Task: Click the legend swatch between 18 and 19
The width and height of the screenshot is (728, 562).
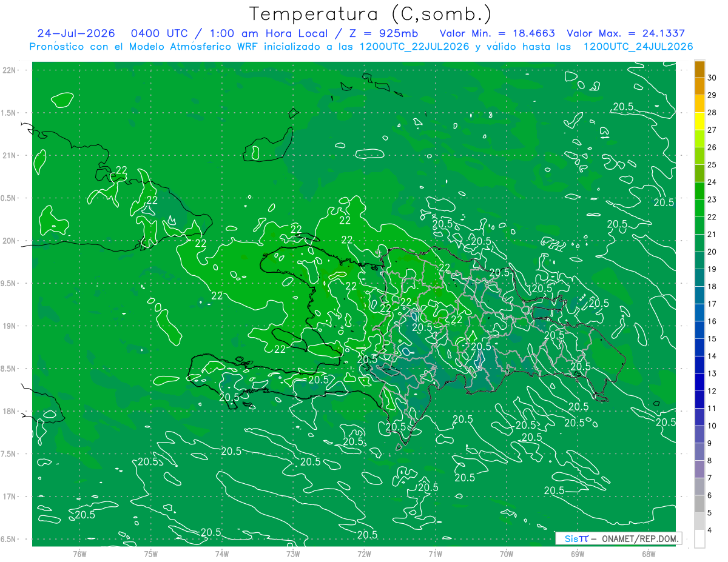Action: click(x=699, y=278)
